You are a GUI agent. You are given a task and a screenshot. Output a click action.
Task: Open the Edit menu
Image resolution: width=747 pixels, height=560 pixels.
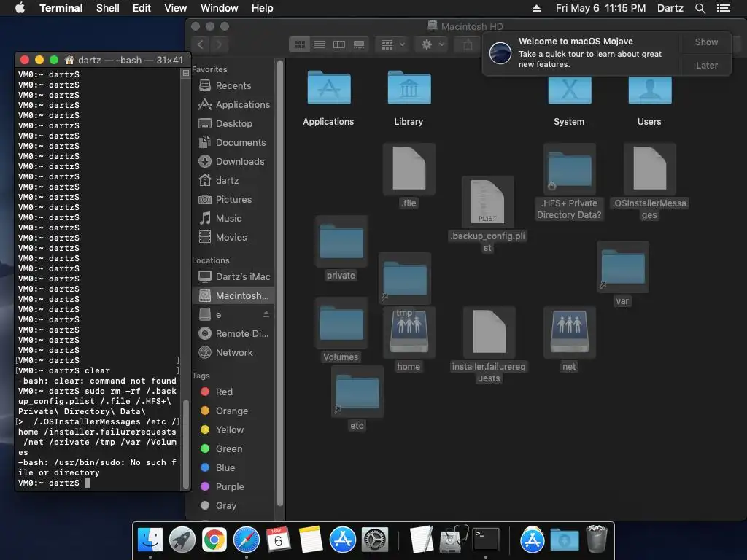(x=142, y=8)
